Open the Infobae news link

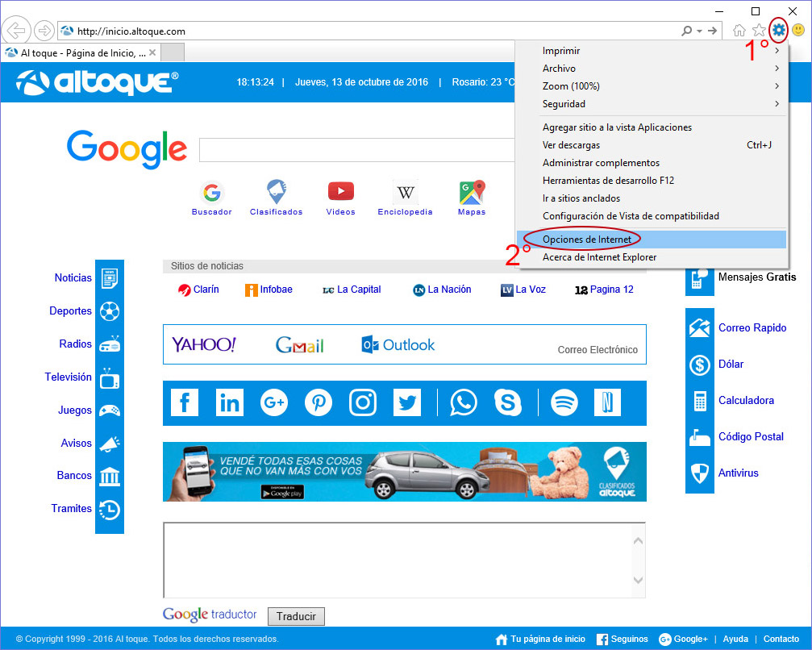click(269, 290)
